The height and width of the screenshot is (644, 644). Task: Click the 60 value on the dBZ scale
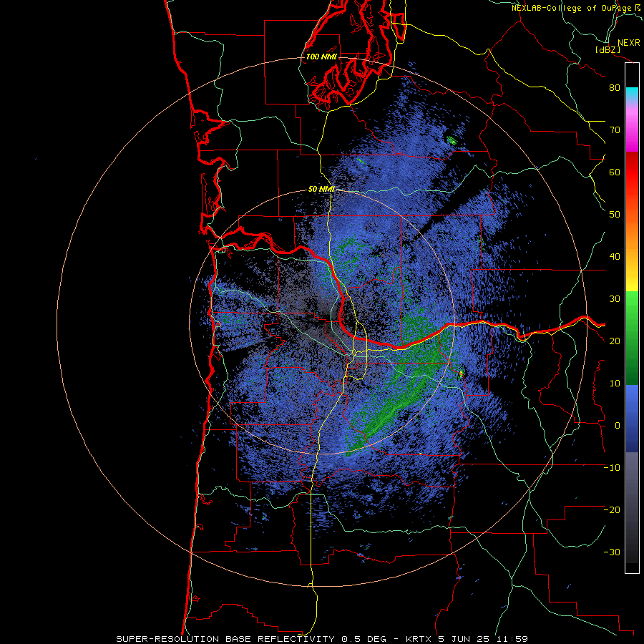615,172
